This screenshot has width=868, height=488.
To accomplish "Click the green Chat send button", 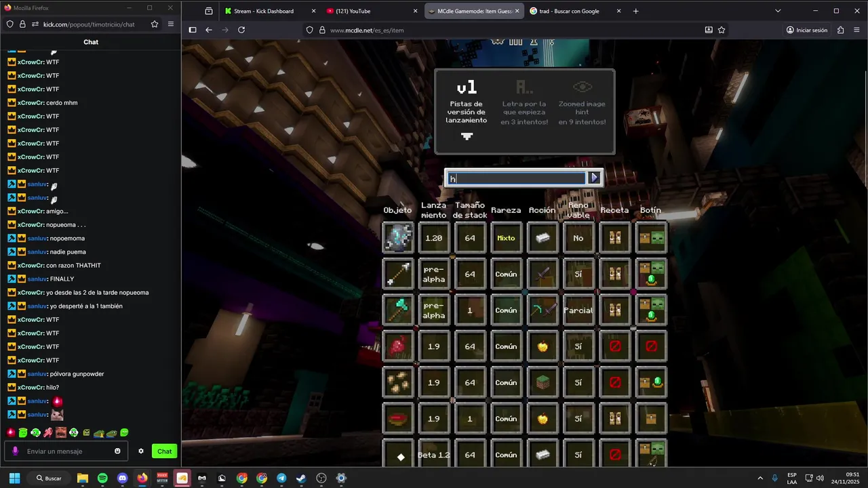I will tap(165, 451).
